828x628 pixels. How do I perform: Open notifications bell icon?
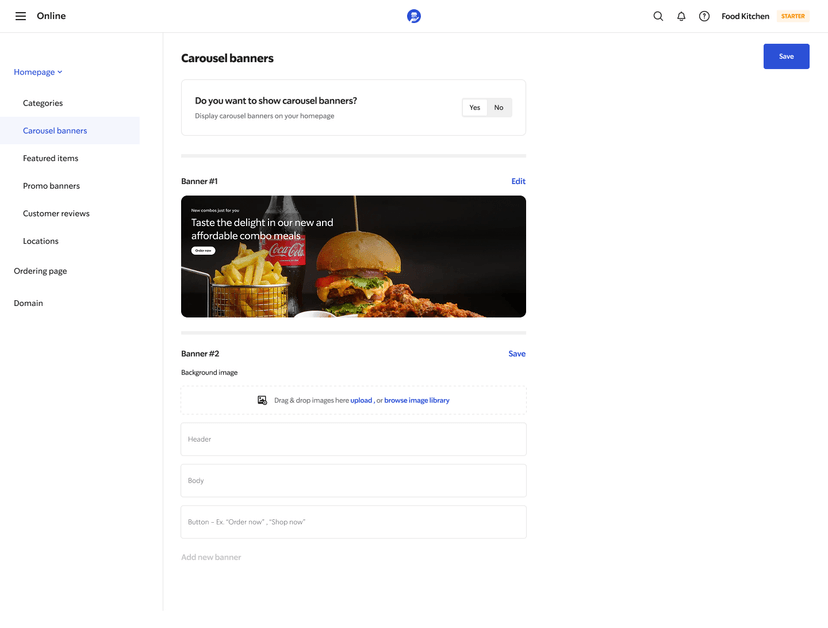[681, 16]
